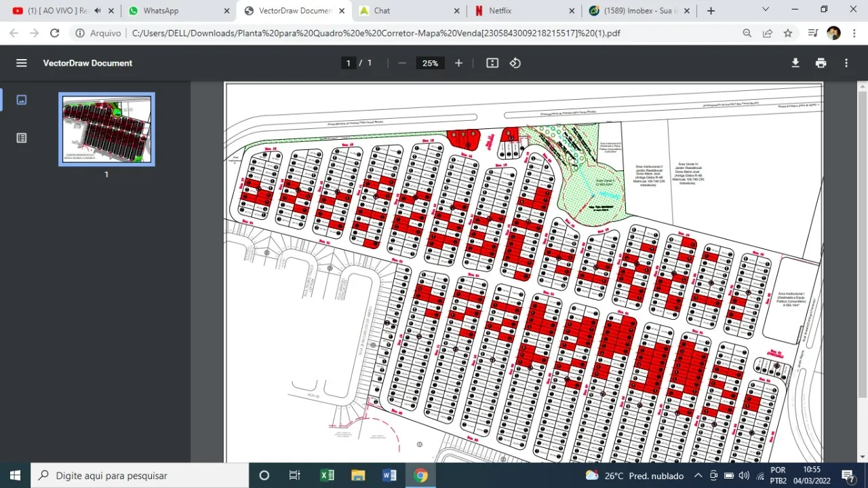Viewport: 868px width, 488px height.
Task: Click the address bar file path
Action: pyautogui.click(x=376, y=33)
